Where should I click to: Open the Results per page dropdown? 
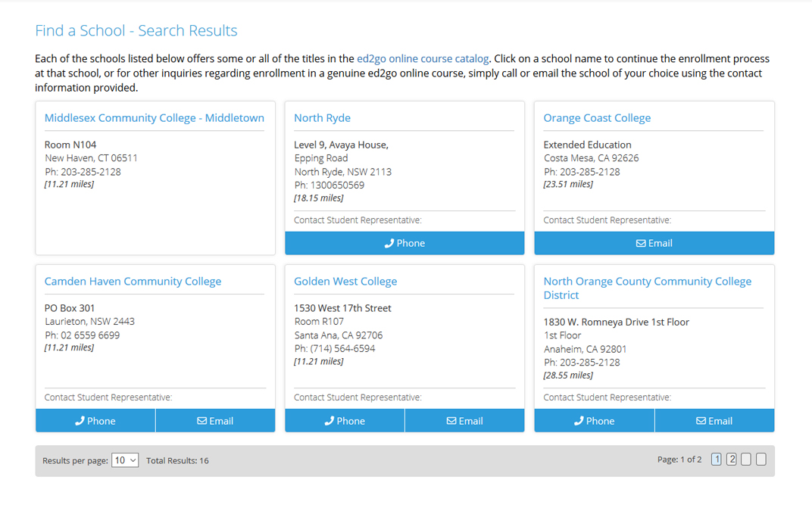(125, 460)
